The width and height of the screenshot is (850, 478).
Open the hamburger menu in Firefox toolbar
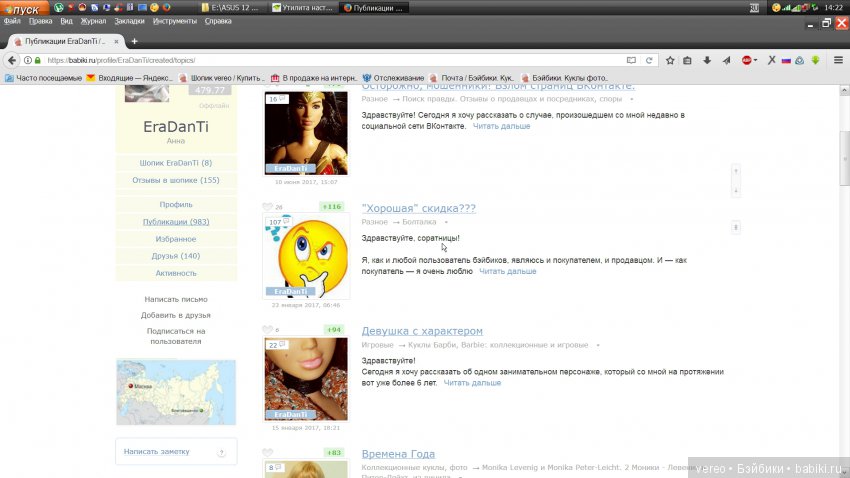(836, 60)
